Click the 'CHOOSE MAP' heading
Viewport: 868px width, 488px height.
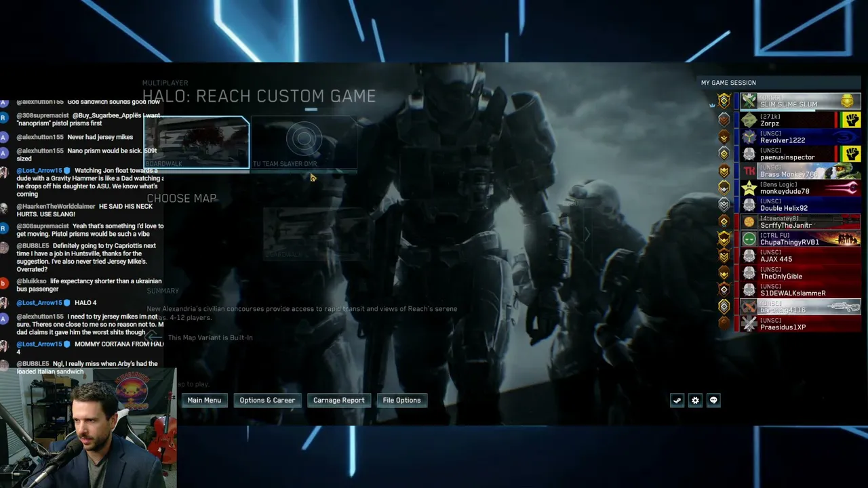pos(182,199)
